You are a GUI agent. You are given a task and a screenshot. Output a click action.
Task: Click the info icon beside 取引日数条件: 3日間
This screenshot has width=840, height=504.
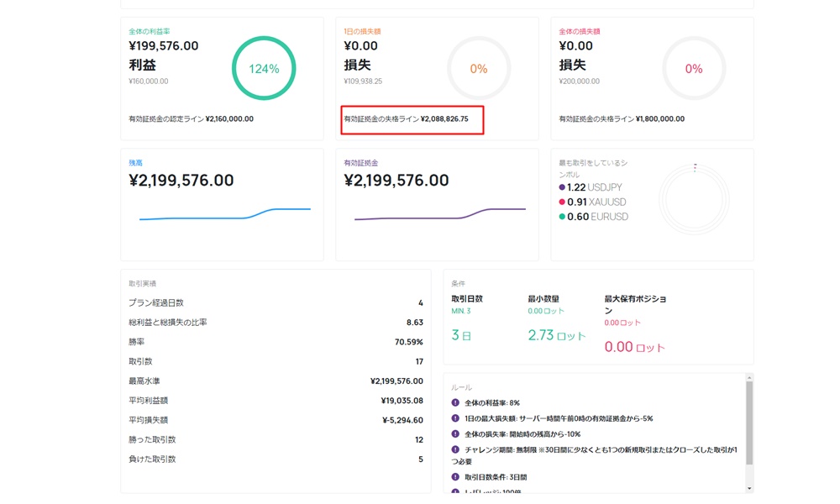click(455, 477)
